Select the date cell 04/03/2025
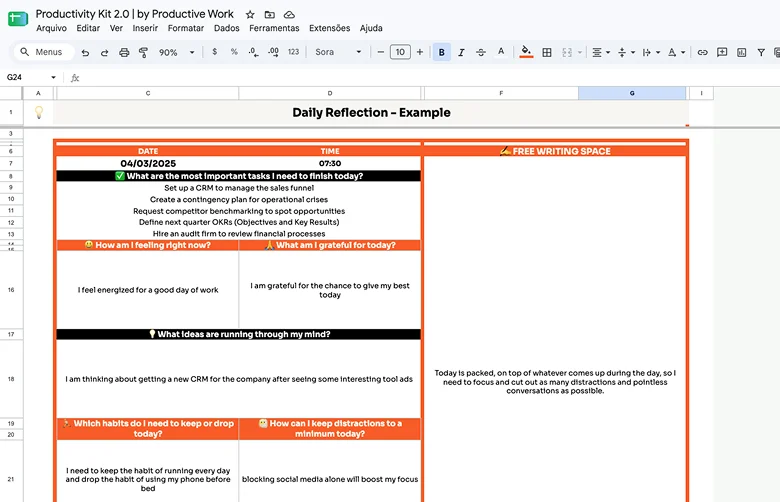Screen dimensions: 780x502 (148, 164)
